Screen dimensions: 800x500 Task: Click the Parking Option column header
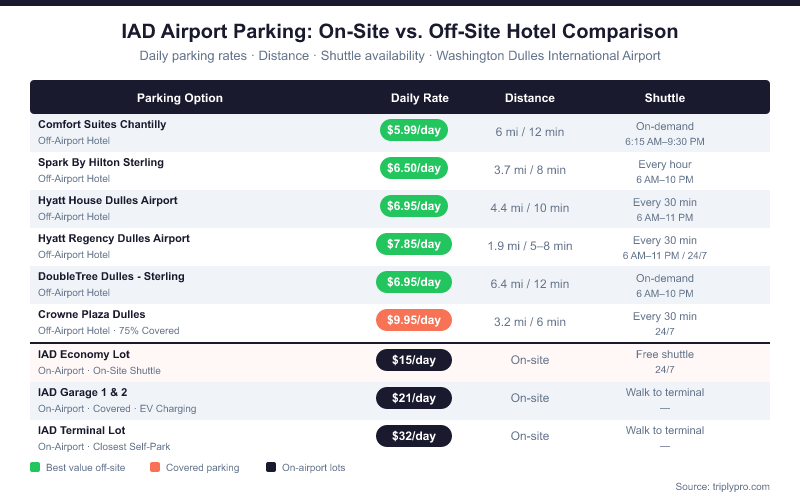[x=180, y=98]
